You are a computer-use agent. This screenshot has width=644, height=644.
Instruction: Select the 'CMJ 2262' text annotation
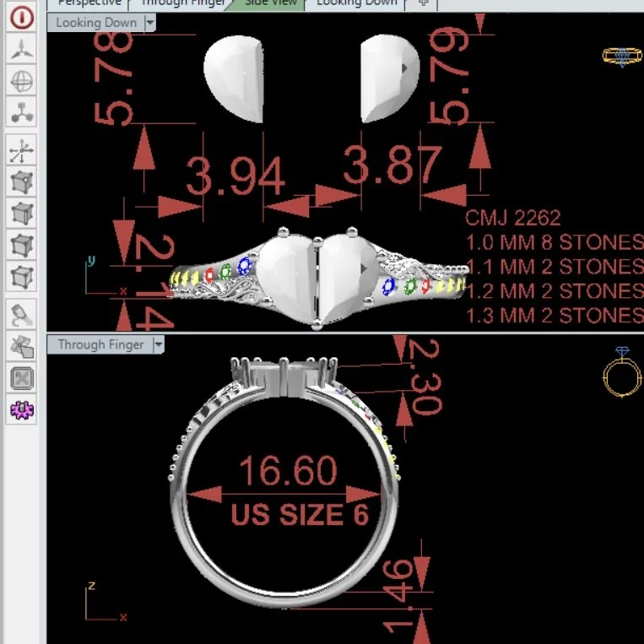point(513,218)
